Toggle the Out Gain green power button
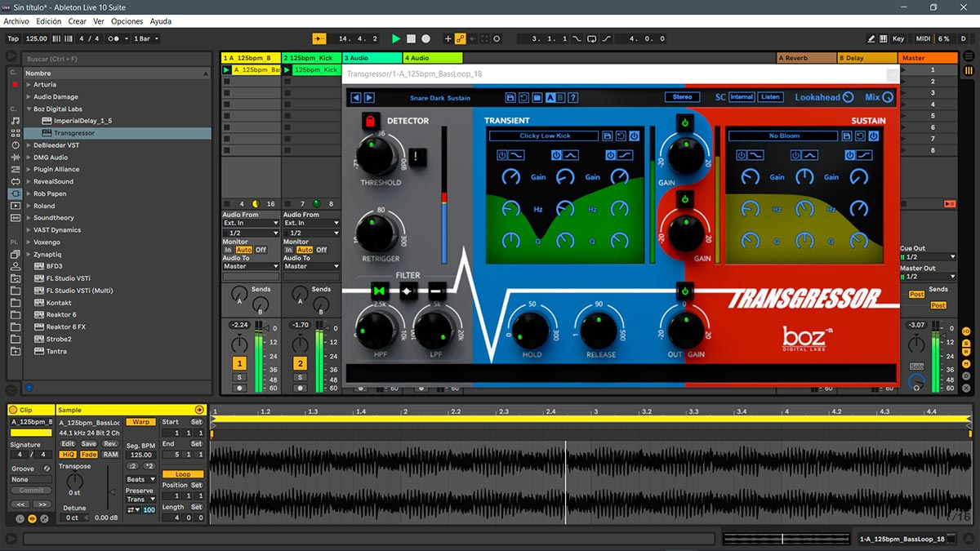 (x=685, y=291)
